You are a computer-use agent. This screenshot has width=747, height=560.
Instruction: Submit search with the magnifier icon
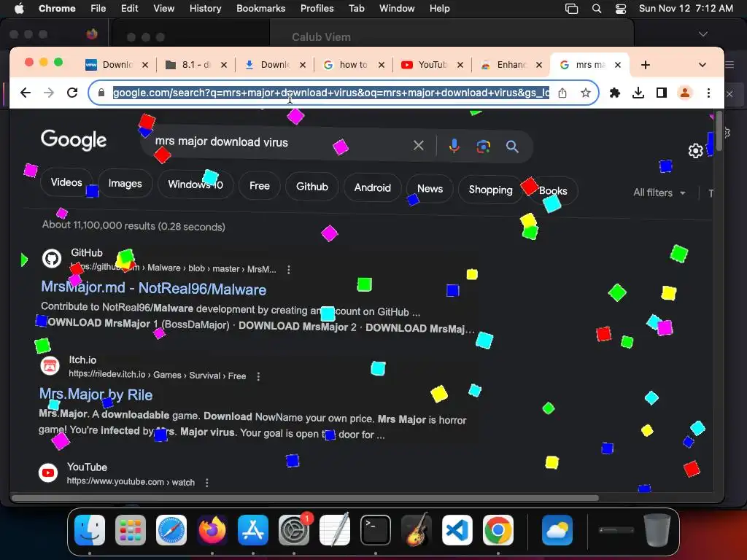click(512, 147)
